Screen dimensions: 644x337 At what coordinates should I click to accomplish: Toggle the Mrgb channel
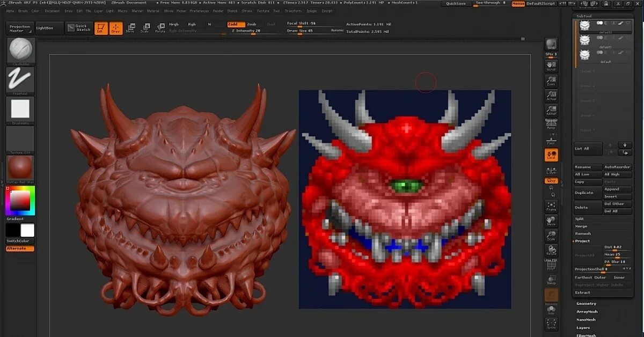coord(174,24)
